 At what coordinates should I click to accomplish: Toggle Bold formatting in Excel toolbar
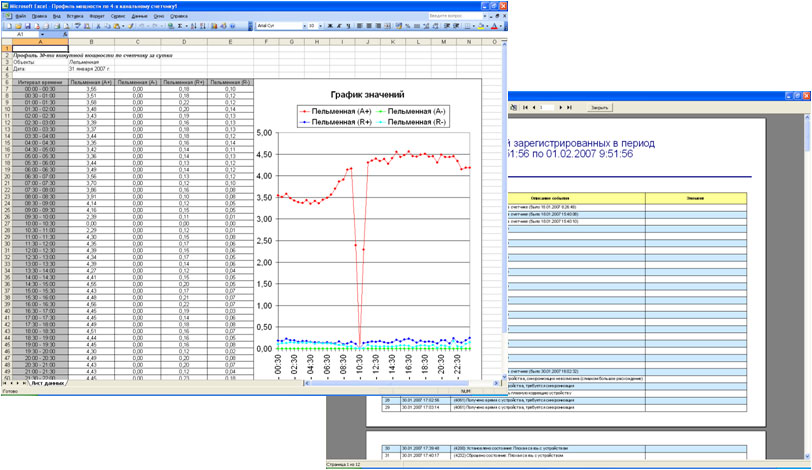pyautogui.click(x=330, y=26)
